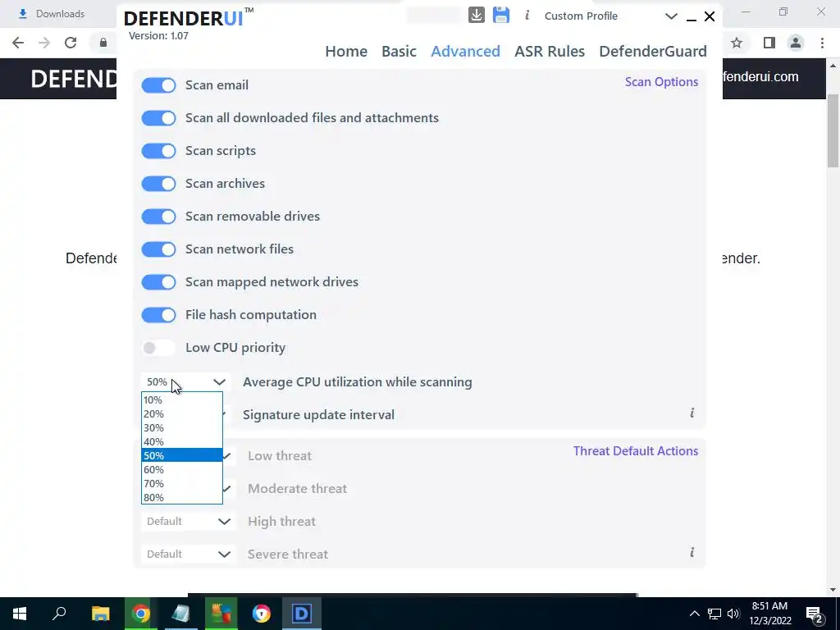
Task: Click the browser back arrow
Action: point(18,43)
